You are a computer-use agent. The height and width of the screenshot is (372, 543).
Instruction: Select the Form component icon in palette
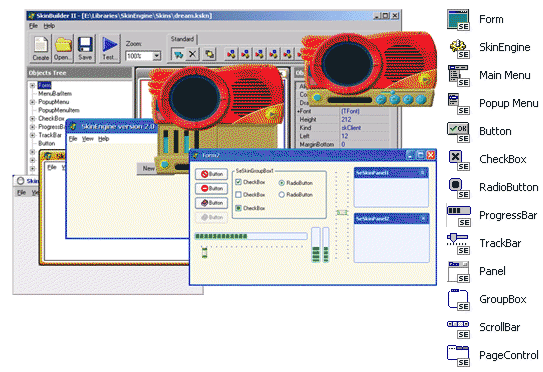[x=458, y=20]
